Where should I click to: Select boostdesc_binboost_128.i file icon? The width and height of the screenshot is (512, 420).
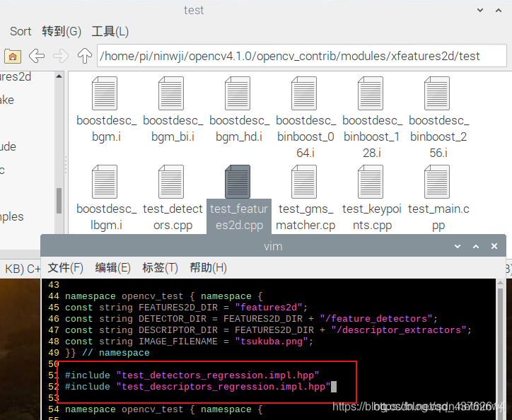371,93
